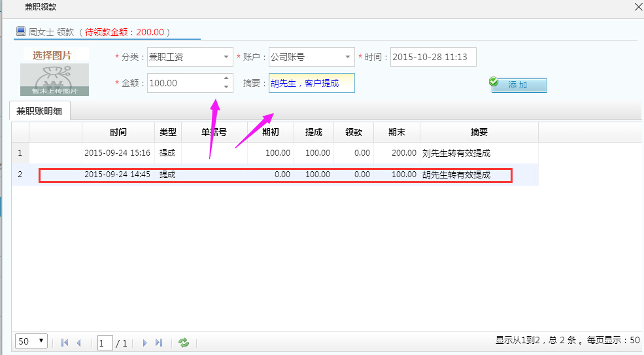Viewport: 644px width, 355px height.
Task: Switch to 兼职账明细 tab
Action: [x=39, y=111]
